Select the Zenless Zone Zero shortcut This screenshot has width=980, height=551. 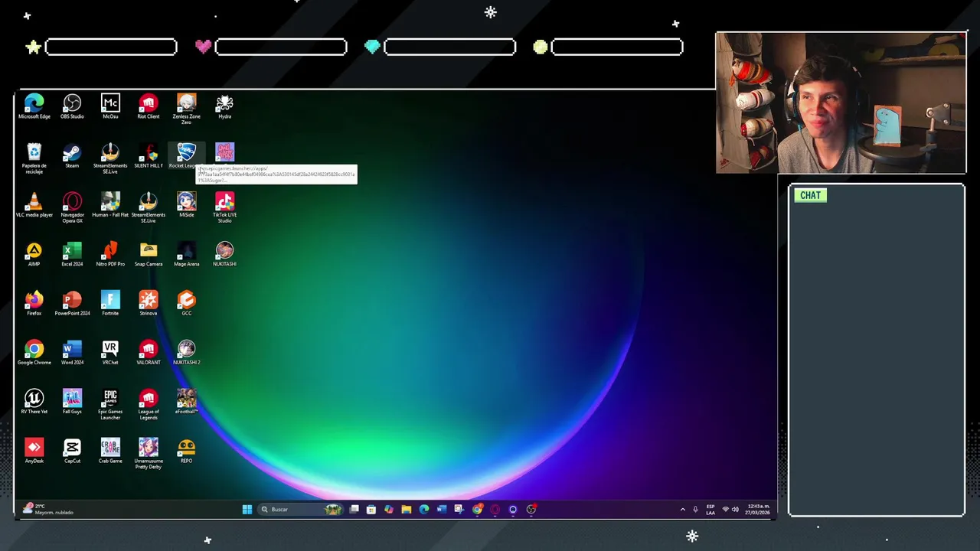[x=186, y=109]
